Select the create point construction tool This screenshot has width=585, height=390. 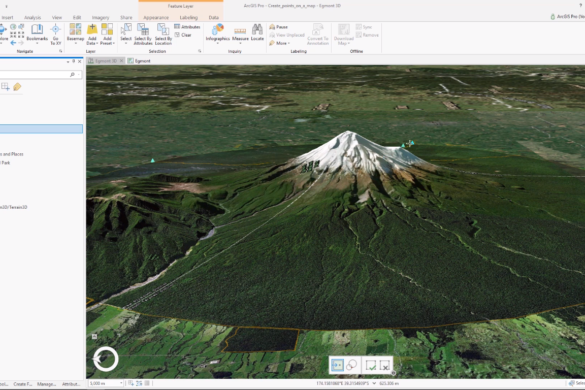pyautogui.click(x=337, y=365)
